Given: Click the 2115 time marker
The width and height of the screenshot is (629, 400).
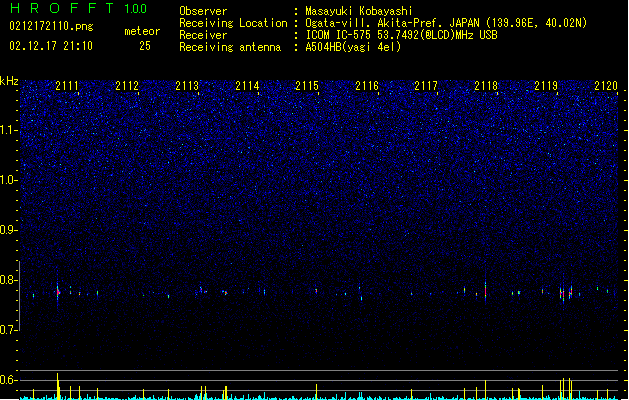Looking at the screenshot, I should pos(307,86).
